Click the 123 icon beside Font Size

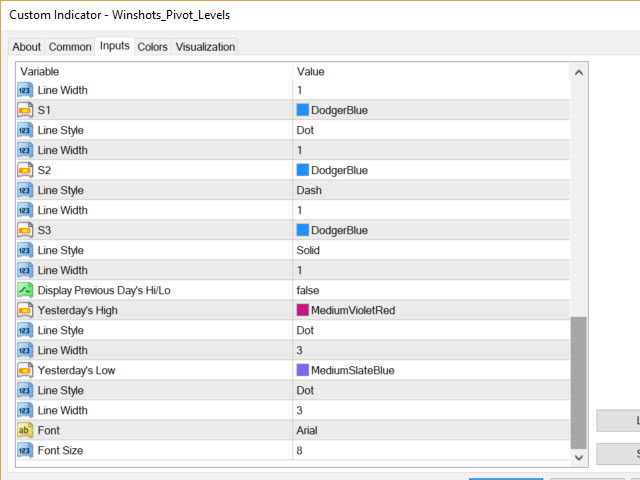coord(25,450)
